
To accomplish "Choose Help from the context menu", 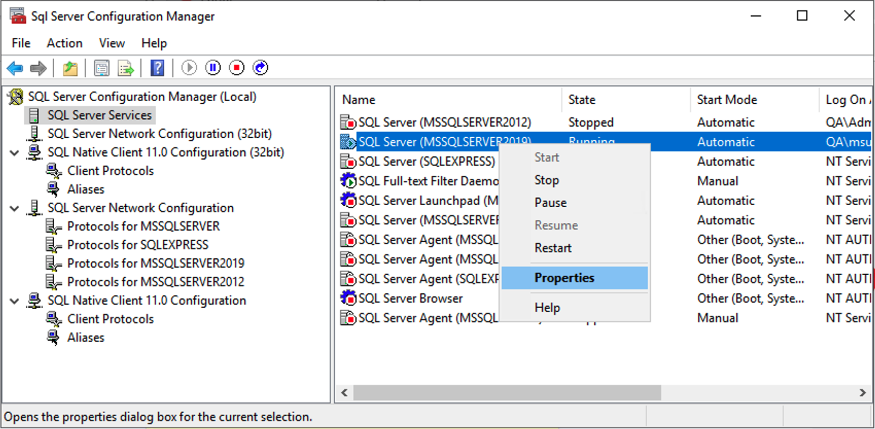I will pos(575,307).
